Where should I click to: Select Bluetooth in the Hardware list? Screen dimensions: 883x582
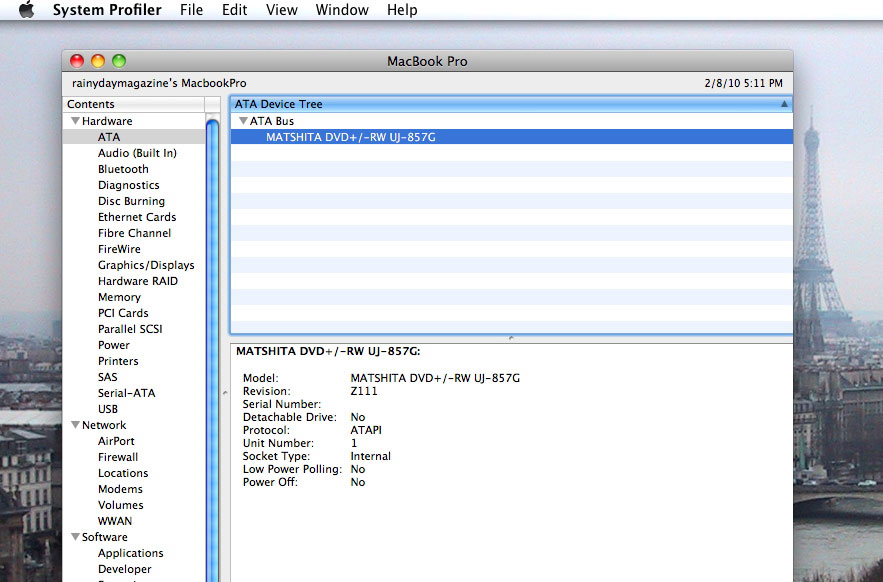click(123, 169)
